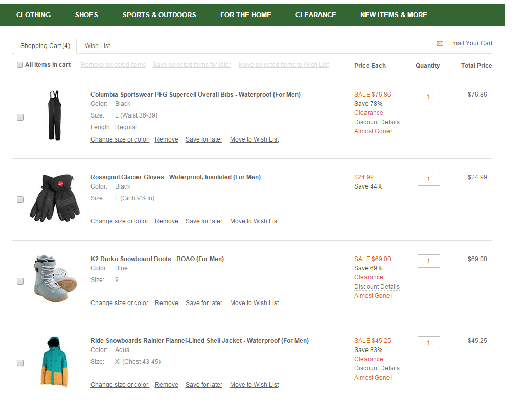Click the $24.99 total price text
526x420 pixels.
(x=477, y=177)
